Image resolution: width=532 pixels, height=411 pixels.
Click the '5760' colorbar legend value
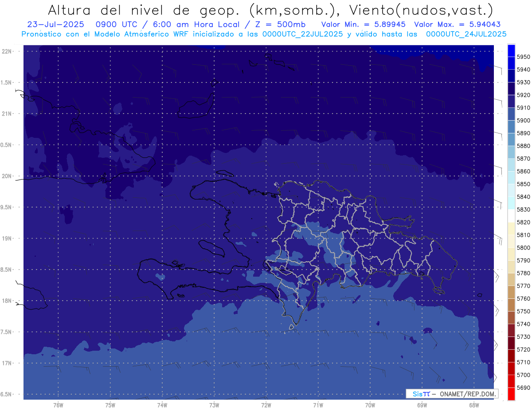point(523,298)
